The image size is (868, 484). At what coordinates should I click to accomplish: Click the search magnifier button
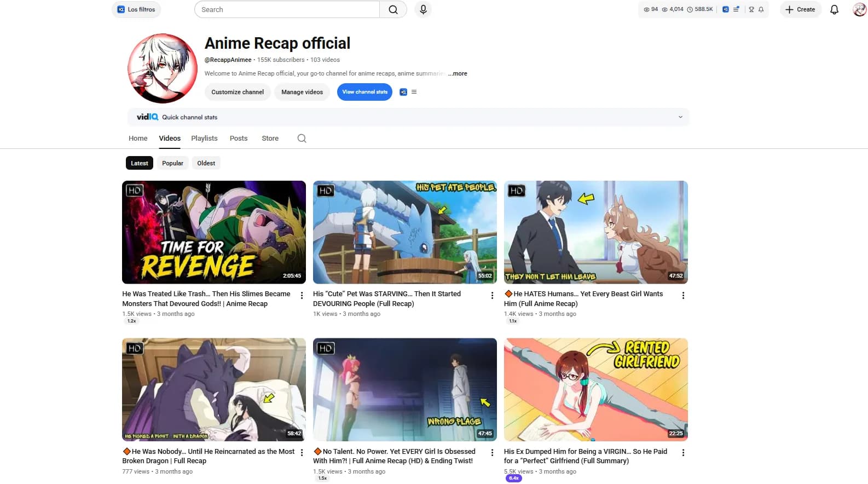point(393,9)
